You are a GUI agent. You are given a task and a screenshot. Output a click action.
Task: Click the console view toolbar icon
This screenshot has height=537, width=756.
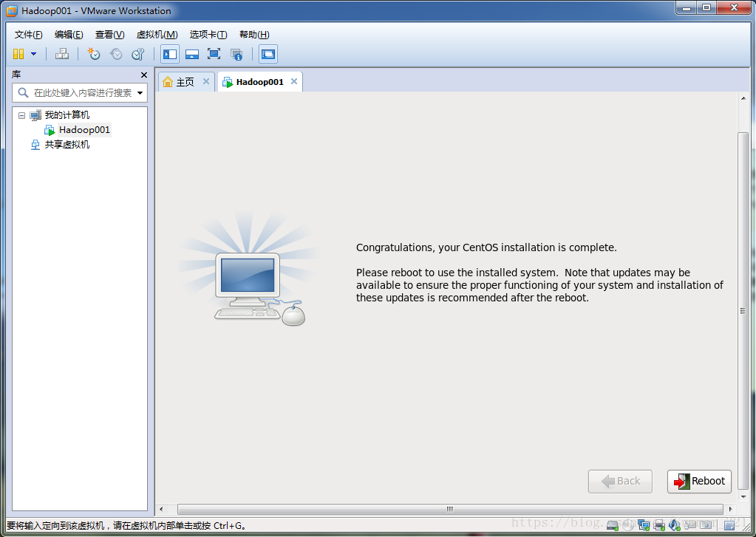coord(268,54)
